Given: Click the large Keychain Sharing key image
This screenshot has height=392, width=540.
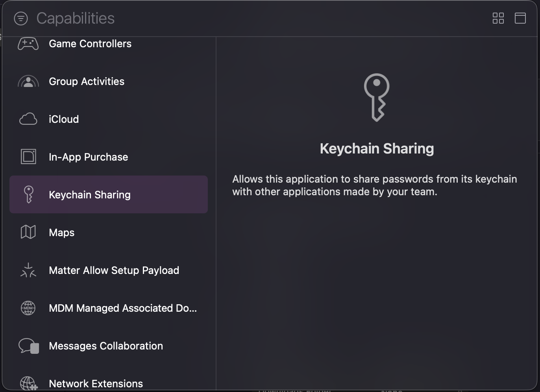Looking at the screenshot, I should pyautogui.click(x=377, y=97).
